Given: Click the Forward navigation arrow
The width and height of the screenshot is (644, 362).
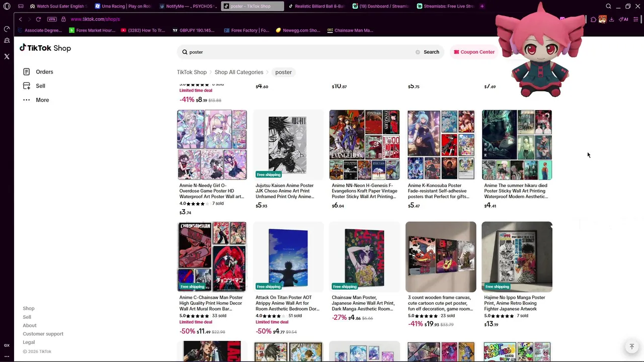Looking at the screenshot, I should coord(29,19).
